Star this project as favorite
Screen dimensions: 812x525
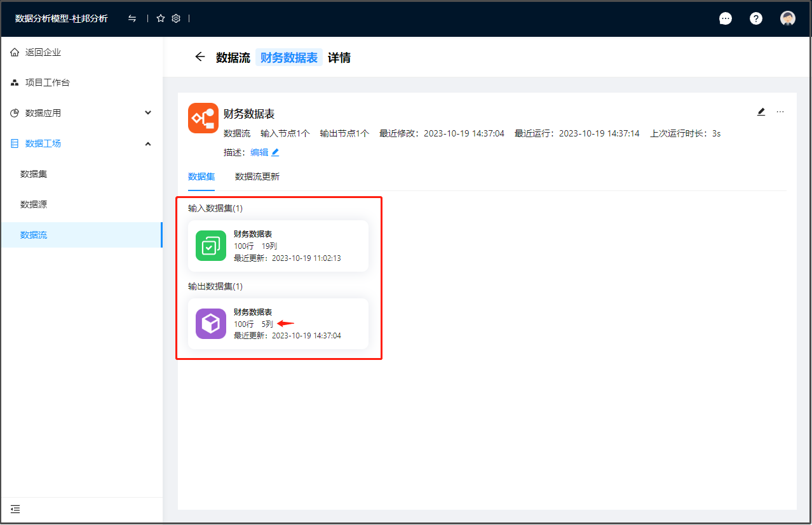(161, 18)
